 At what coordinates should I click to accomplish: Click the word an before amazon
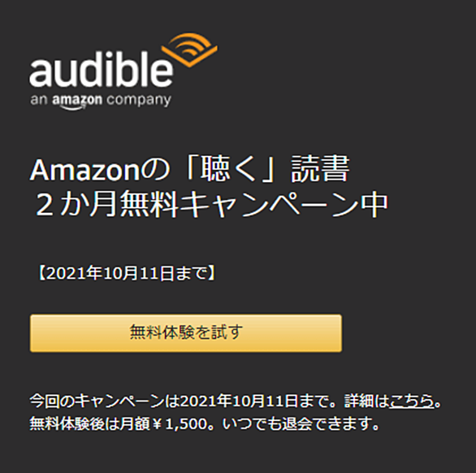click(x=39, y=100)
